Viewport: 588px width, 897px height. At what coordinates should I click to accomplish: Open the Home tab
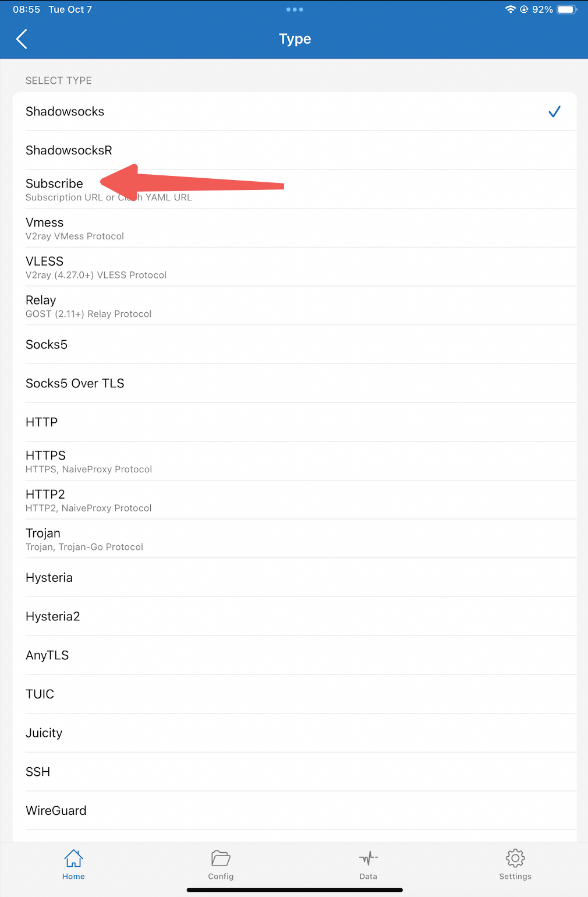click(73, 864)
